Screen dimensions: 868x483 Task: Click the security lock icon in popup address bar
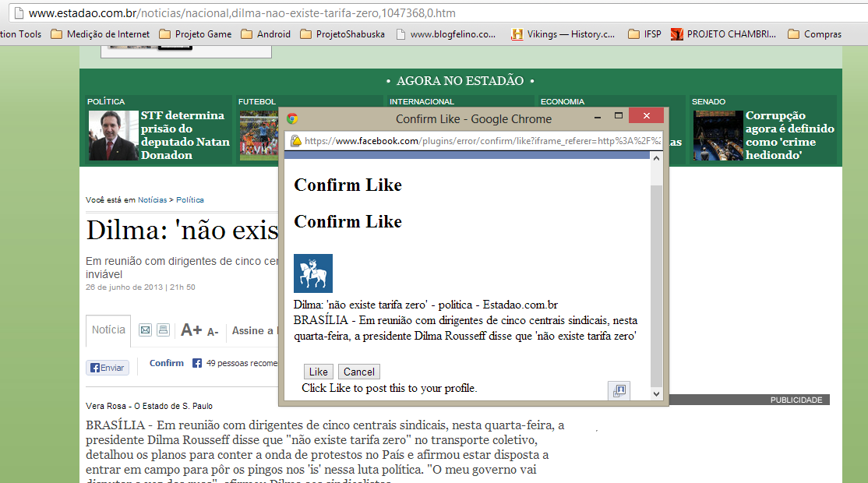click(296, 141)
